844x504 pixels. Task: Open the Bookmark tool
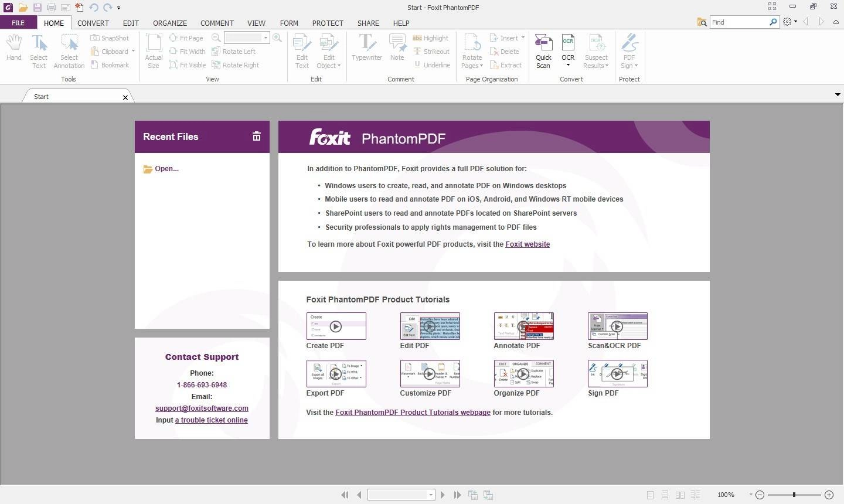pos(110,65)
